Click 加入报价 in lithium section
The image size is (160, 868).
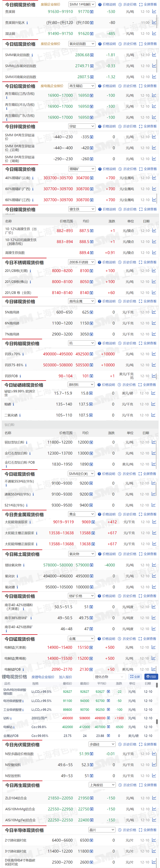pyautogui.click(x=65, y=677)
